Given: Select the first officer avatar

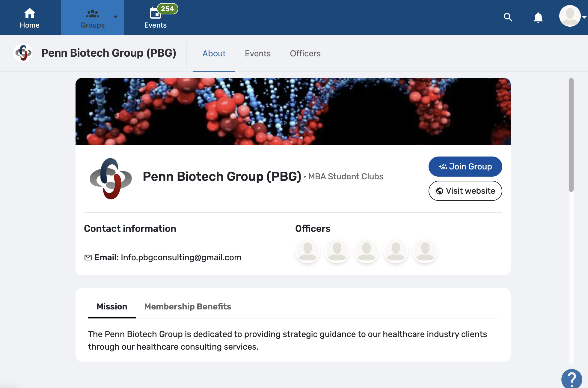Looking at the screenshot, I should click(x=308, y=251).
